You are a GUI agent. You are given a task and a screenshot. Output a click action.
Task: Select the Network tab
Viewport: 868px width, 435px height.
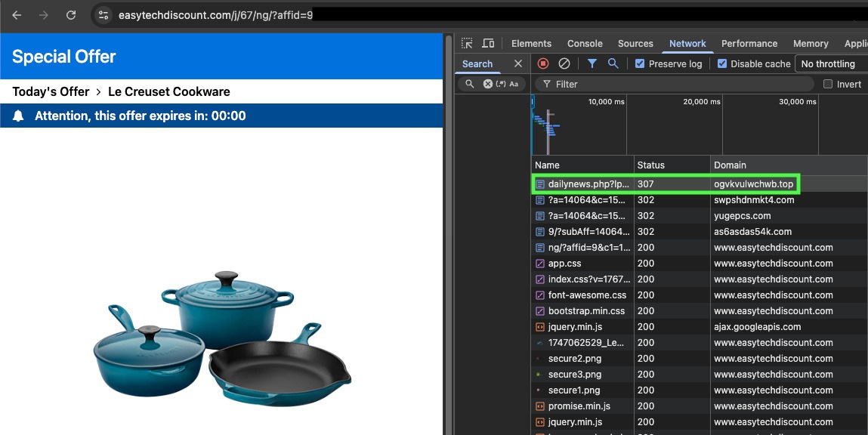pyautogui.click(x=687, y=43)
